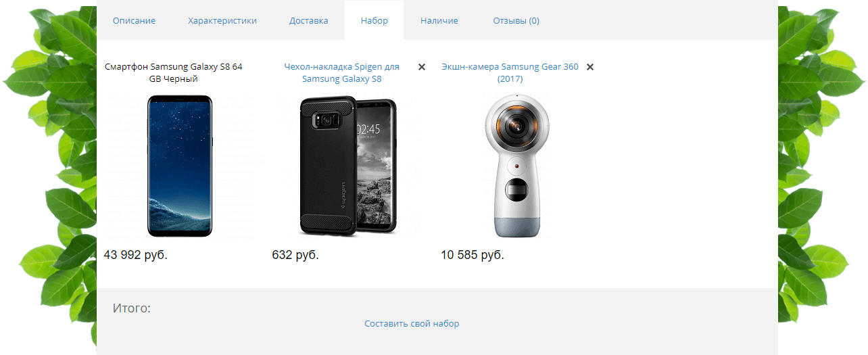Image resolution: width=868 pixels, height=355 pixels.
Task: Click the 632 руб. price
Action: click(x=295, y=255)
